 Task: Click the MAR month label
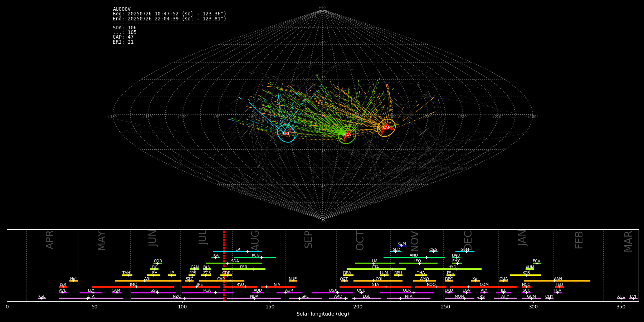[628, 241]
